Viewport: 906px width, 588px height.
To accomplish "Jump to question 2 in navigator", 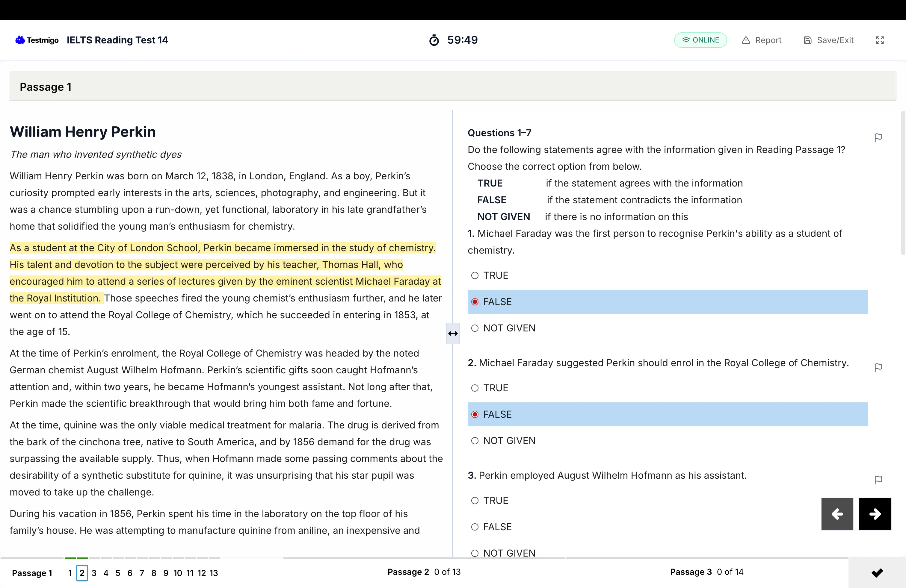I will coord(82,573).
